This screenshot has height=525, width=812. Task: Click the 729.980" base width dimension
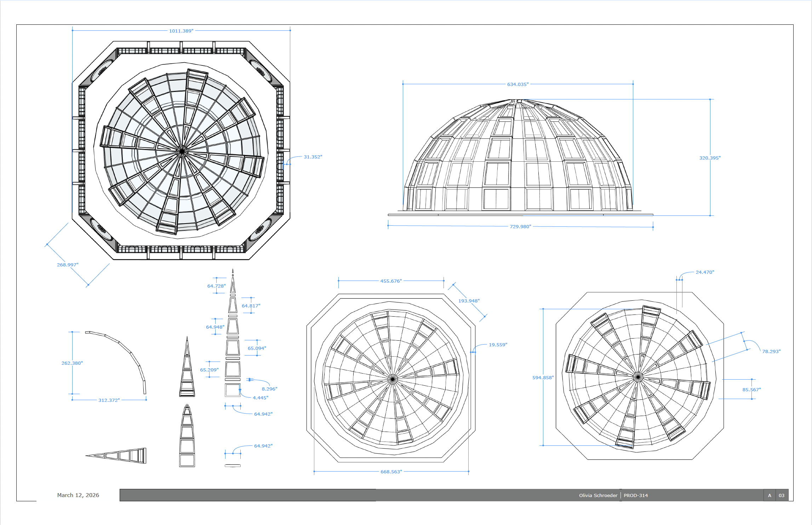pos(520,226)
